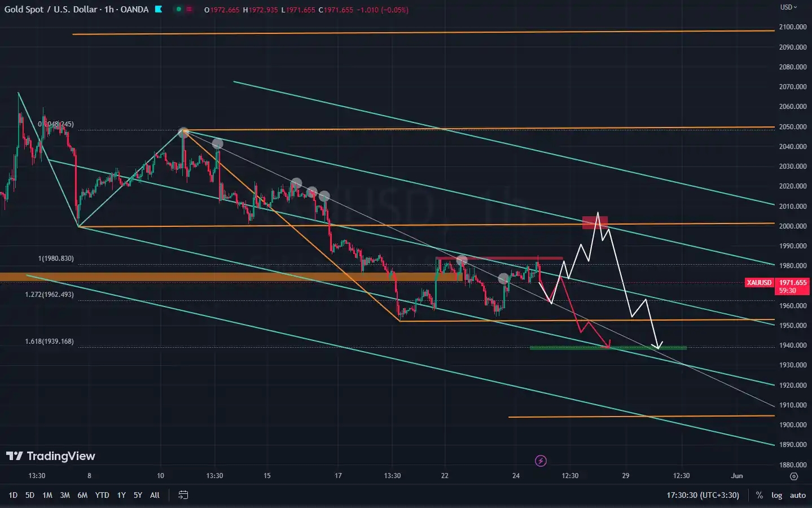
Task: Open the USD currency dropdown
Action: point(788,7)
